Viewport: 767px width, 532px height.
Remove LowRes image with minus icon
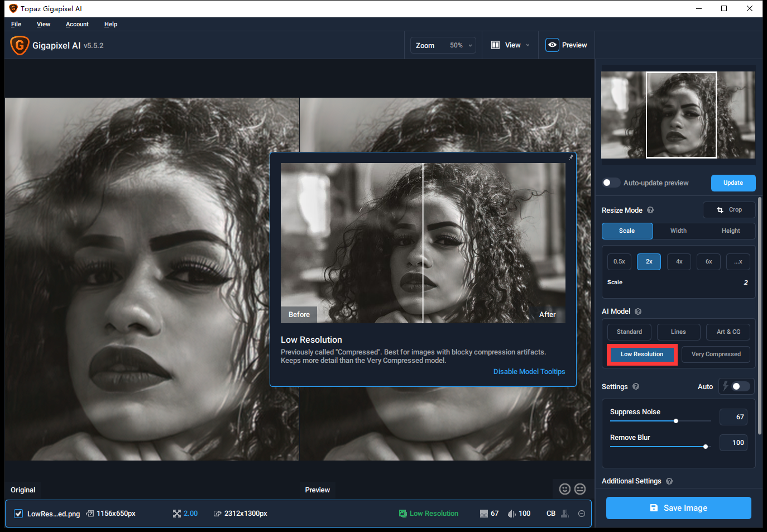[x=582, y=514]
